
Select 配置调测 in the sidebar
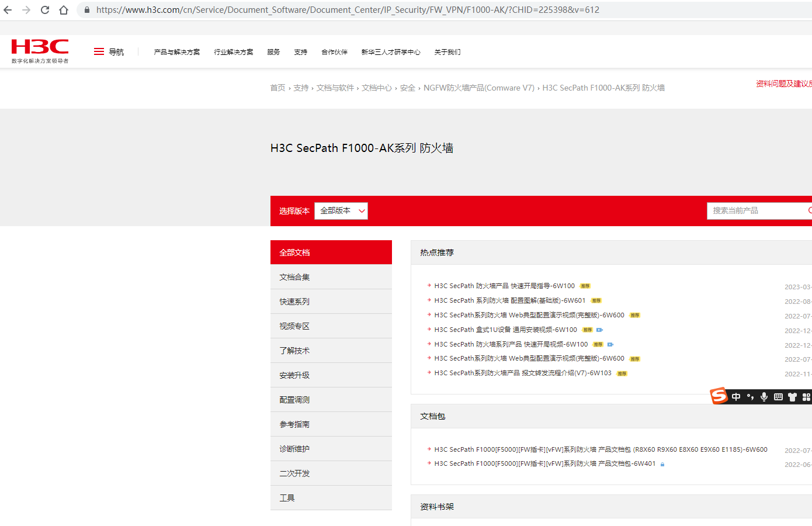coord(331,400)
